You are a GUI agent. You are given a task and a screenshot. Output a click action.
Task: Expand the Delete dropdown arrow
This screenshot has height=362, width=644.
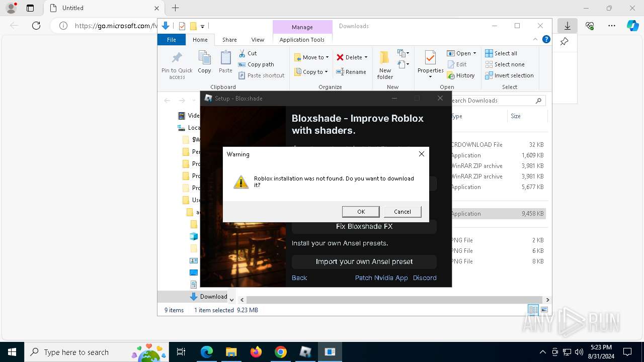pos(366,57)
